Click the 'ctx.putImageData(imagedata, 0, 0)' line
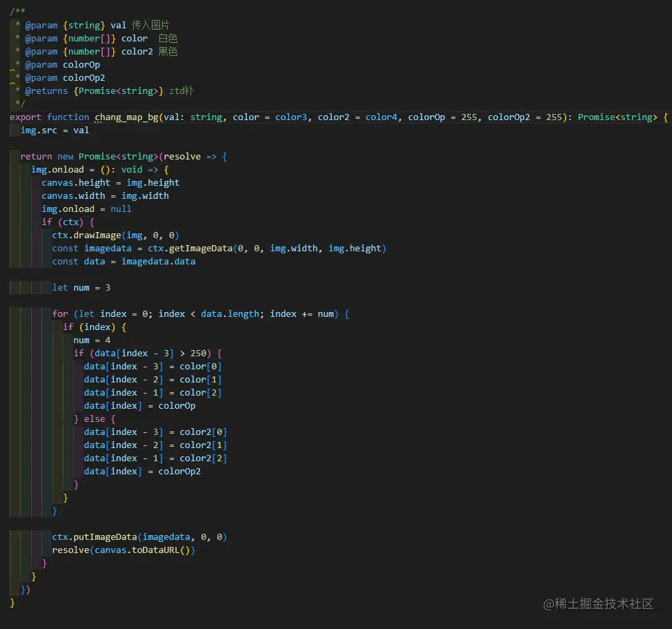 click(x=139, y=536)
